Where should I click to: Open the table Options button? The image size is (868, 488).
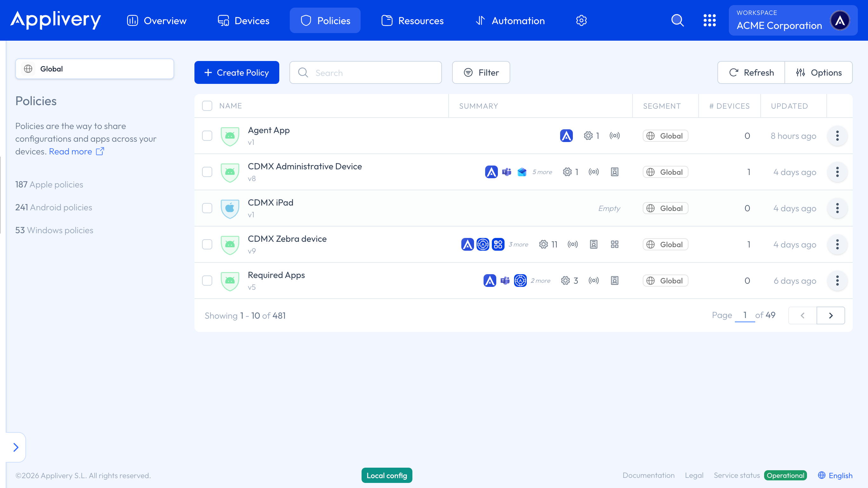point(818,72)
